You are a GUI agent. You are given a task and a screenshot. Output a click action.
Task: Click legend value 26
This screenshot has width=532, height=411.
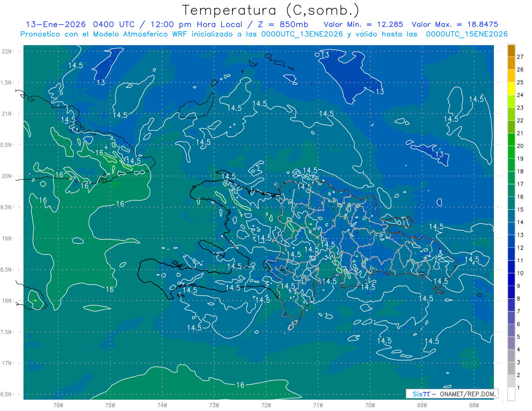(x=520, y=70)
